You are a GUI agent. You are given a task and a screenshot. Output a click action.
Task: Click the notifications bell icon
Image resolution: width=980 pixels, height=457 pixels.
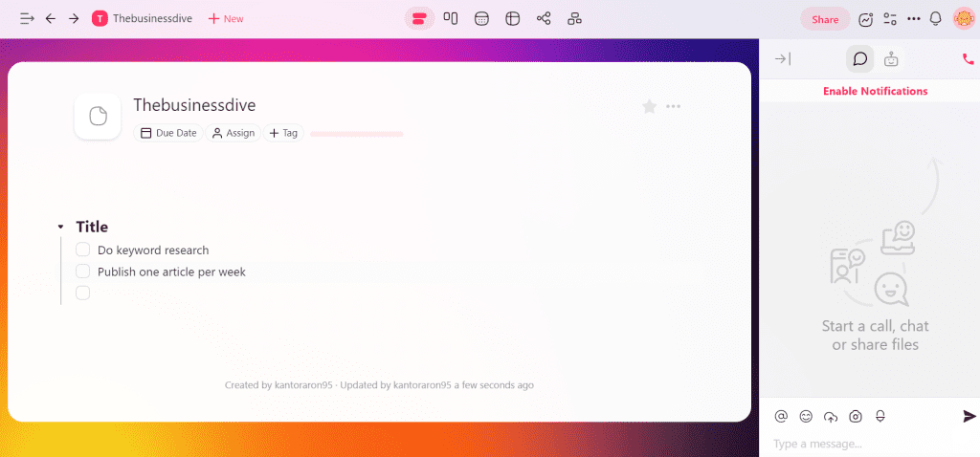[936, 18]
